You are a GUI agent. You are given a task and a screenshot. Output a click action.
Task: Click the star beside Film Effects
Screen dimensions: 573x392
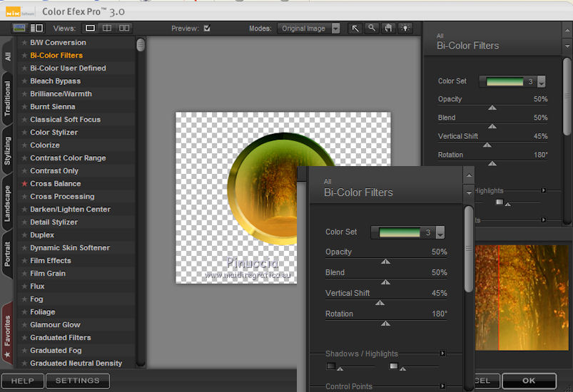pos(24,261)
